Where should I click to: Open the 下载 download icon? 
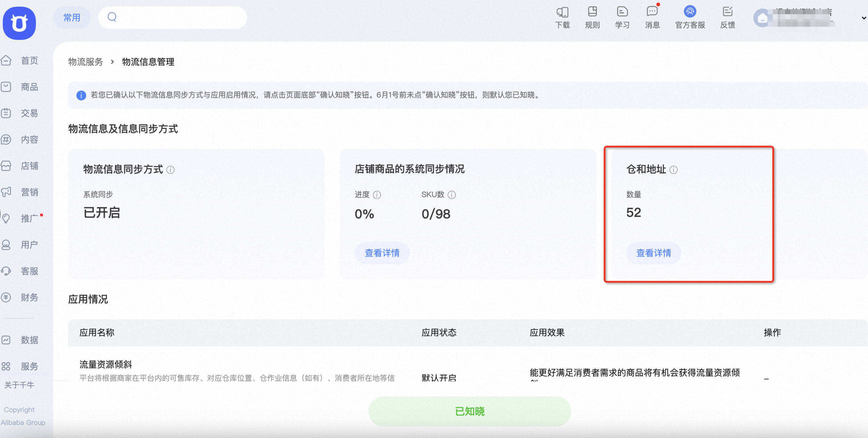(x=562, y=12)
